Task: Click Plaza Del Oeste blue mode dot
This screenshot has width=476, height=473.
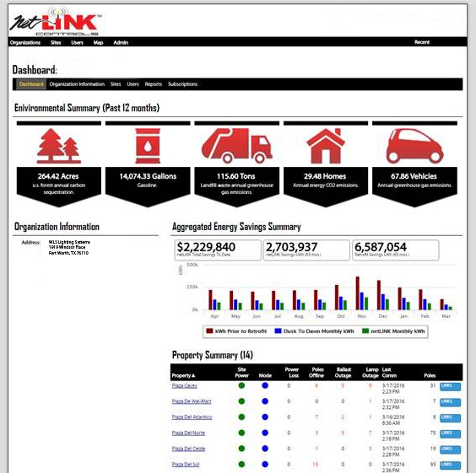Action: [265, 449]
